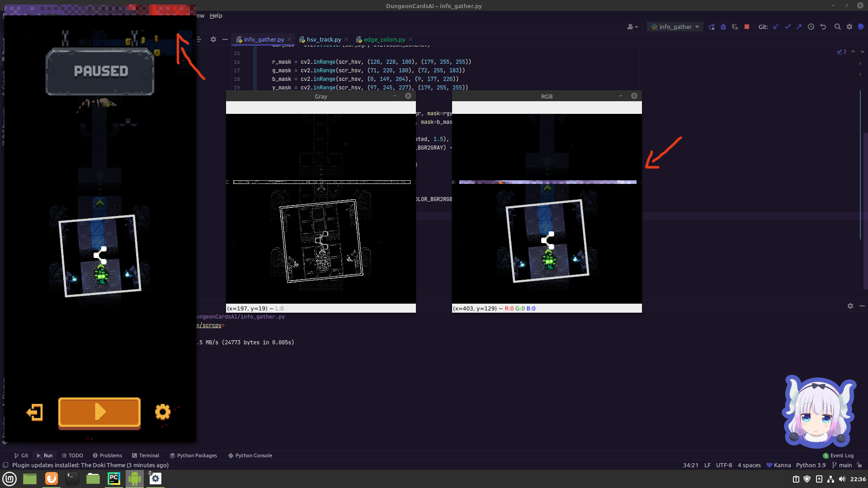The image size is (868, 488).
Task: Follow the scrcpy path link in the Run console
Action: (x=210, y=325)
